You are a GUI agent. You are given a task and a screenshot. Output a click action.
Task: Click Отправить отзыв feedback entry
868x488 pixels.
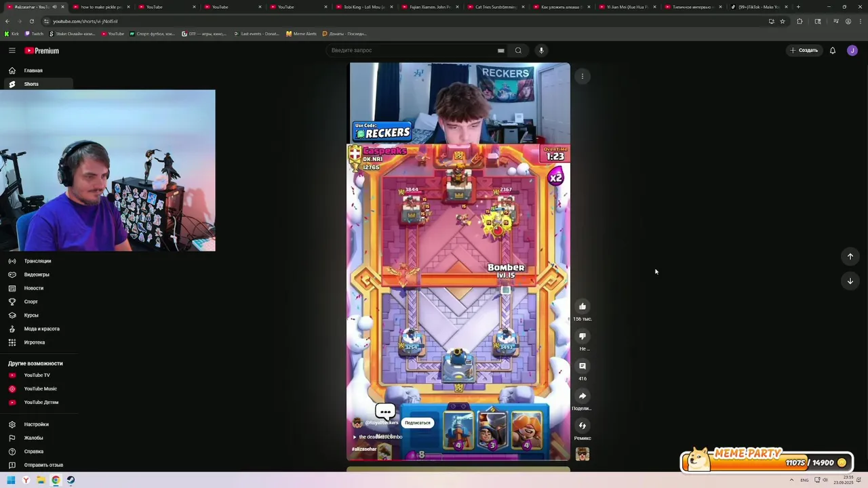click(x=43, y=465)
